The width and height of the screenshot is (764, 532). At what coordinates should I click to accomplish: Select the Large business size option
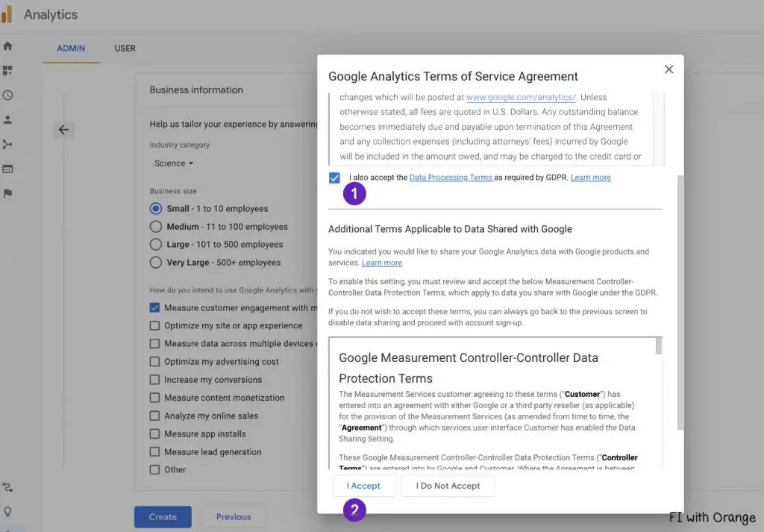tap(156, 244)
